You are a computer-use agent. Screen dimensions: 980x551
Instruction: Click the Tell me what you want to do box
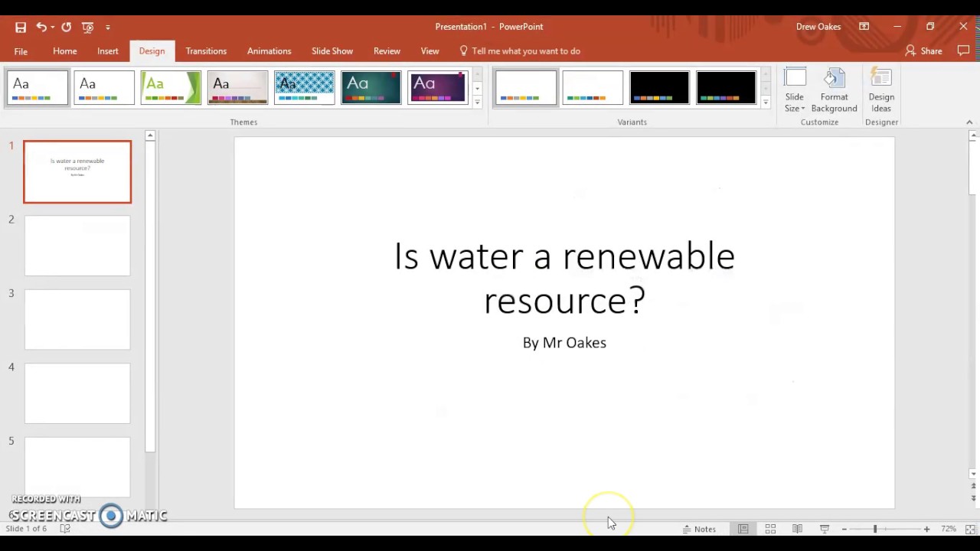pyautogui.click(x=520, y=51)
